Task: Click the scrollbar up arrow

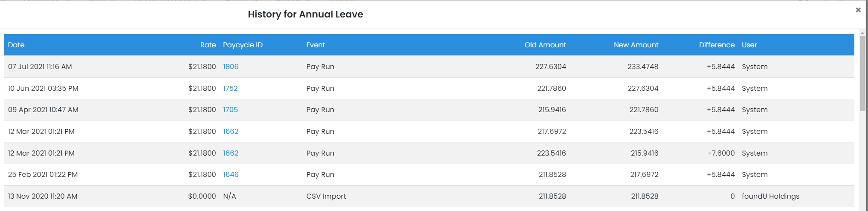Action: (x=862, y=33)
